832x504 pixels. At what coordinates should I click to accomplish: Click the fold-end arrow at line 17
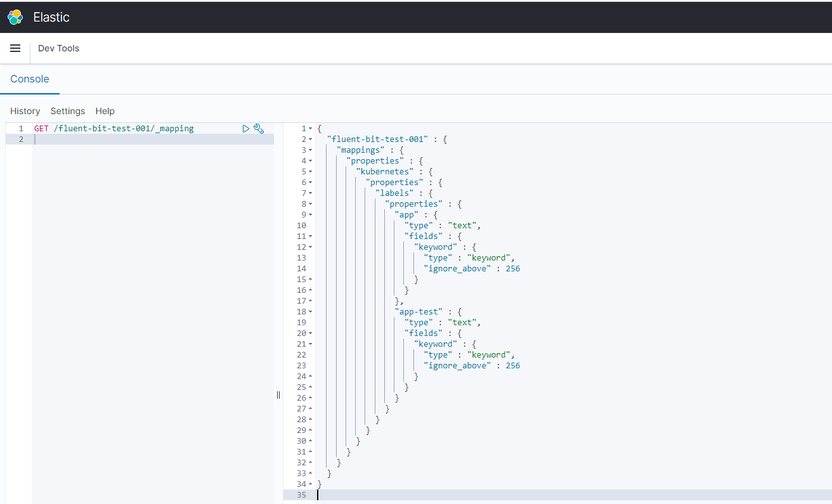point(311,301)
